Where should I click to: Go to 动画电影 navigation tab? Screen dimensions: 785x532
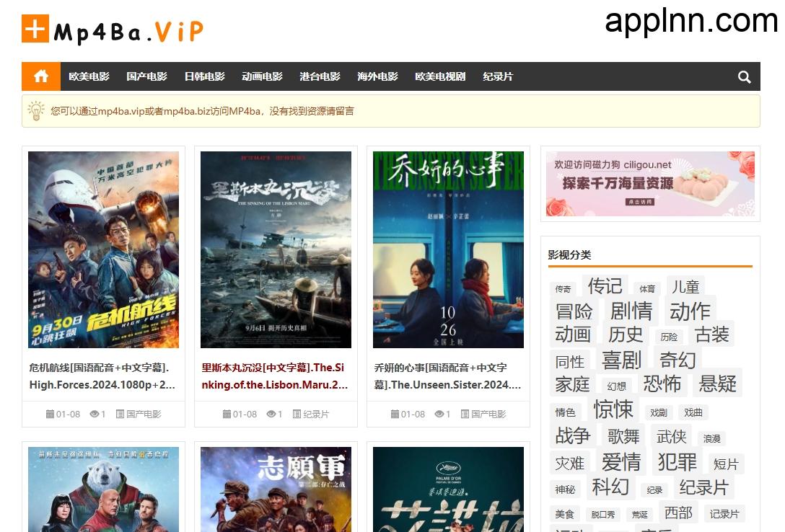coord(262,76)
